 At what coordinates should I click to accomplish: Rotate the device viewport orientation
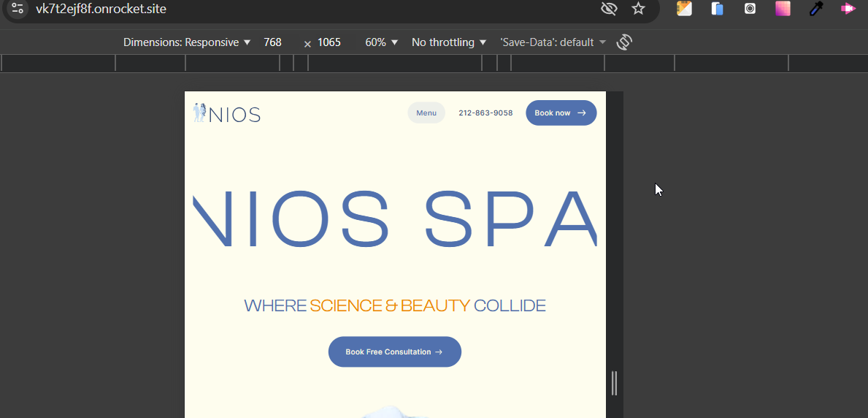[623, 42]
